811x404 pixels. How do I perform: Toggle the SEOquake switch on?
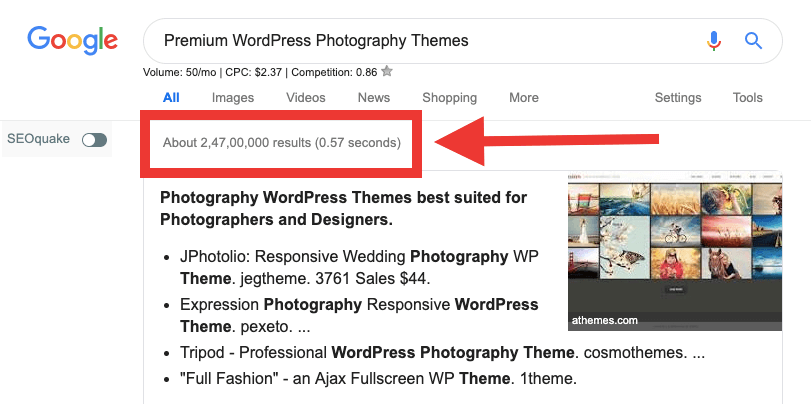pyautogui.click(x=94, y=140)
